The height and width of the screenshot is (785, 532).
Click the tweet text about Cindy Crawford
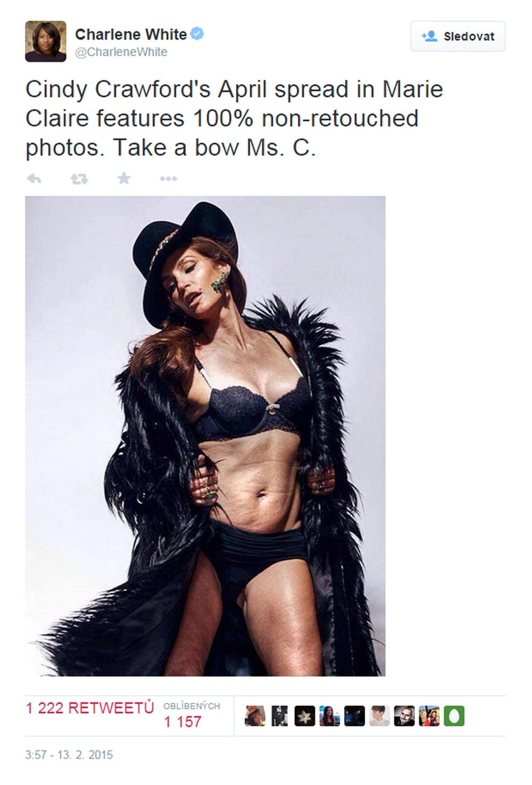(234, 118)
